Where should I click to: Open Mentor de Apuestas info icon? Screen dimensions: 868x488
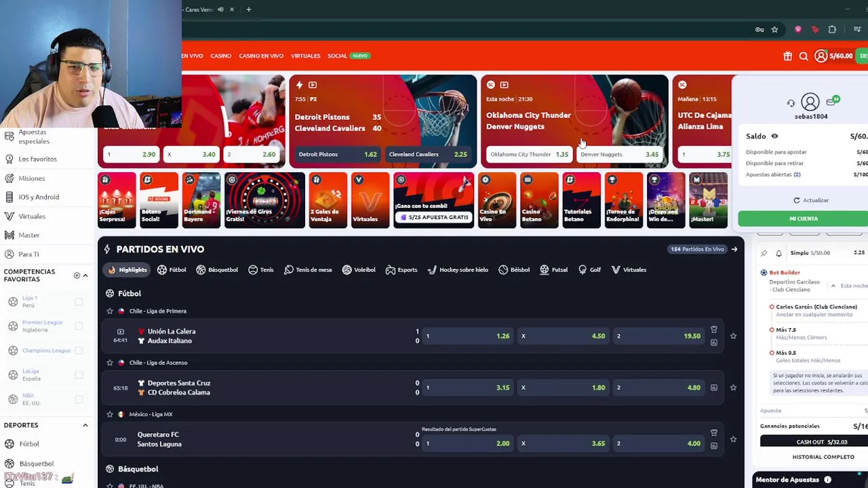tap(827, 480)
